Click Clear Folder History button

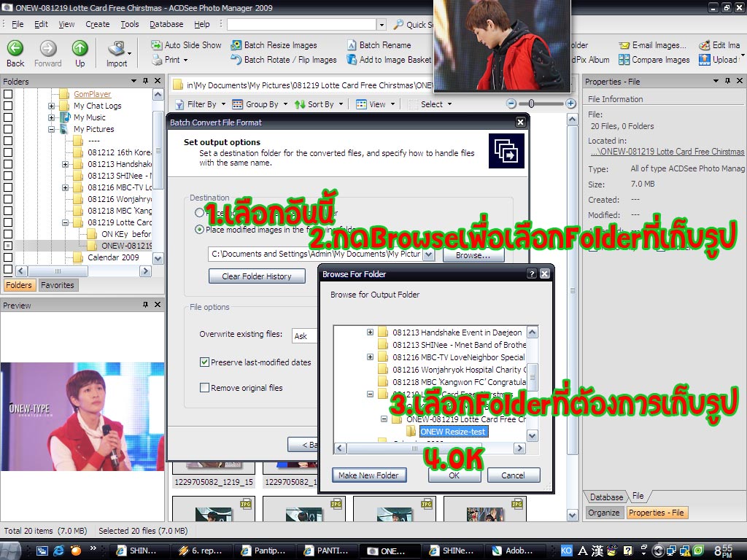click(257, 276)
